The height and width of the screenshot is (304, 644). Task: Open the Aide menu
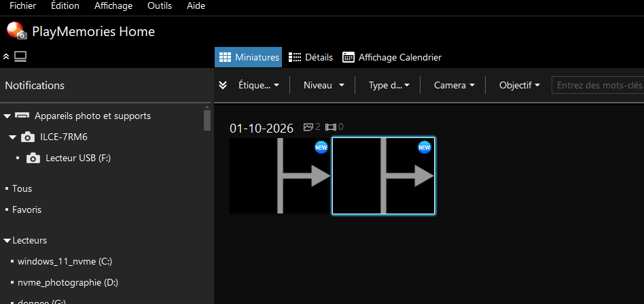(196, 5)
